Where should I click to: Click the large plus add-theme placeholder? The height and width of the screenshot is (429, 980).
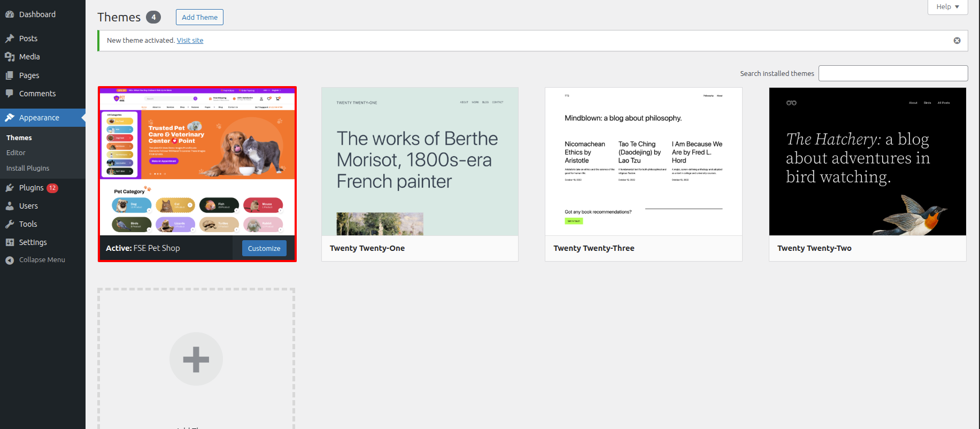tap(196, 359)
